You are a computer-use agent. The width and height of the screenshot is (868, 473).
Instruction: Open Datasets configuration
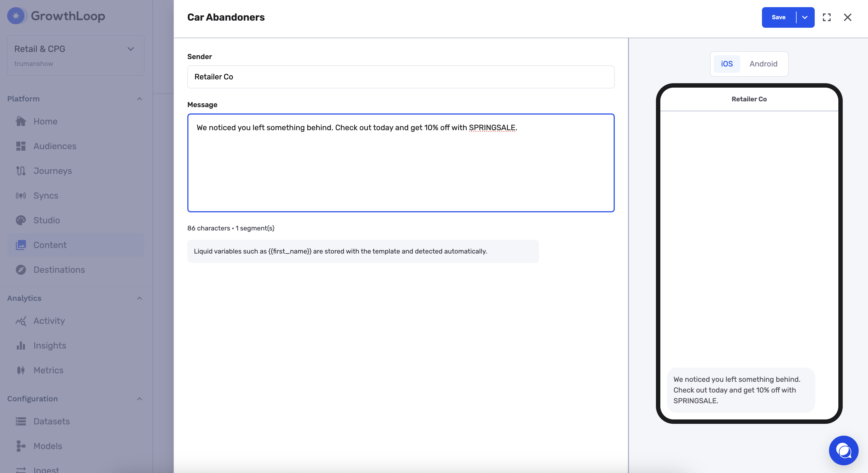(76, 421)
